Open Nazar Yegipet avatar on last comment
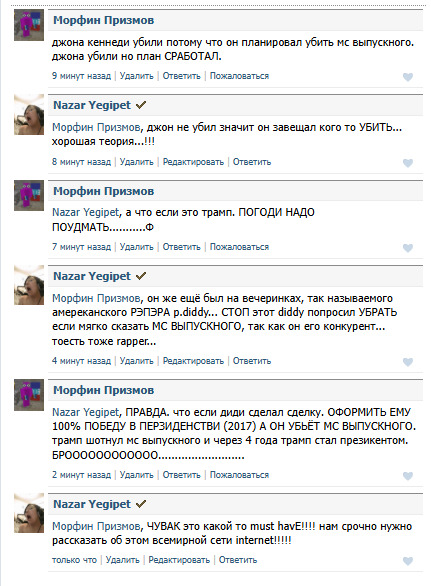The height and width of the screenshot is (586, 431). pos(29,513)
